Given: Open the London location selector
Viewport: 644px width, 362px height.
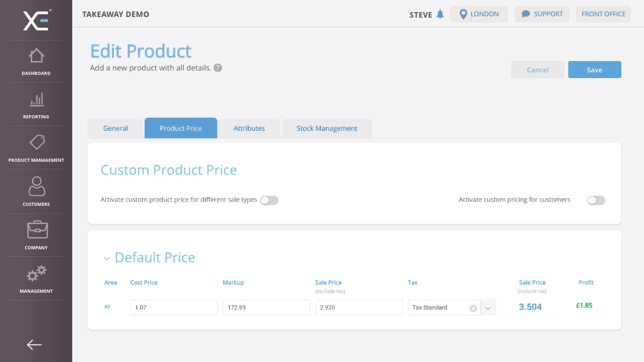Looking at the screenshot, I should click(479, 14).
